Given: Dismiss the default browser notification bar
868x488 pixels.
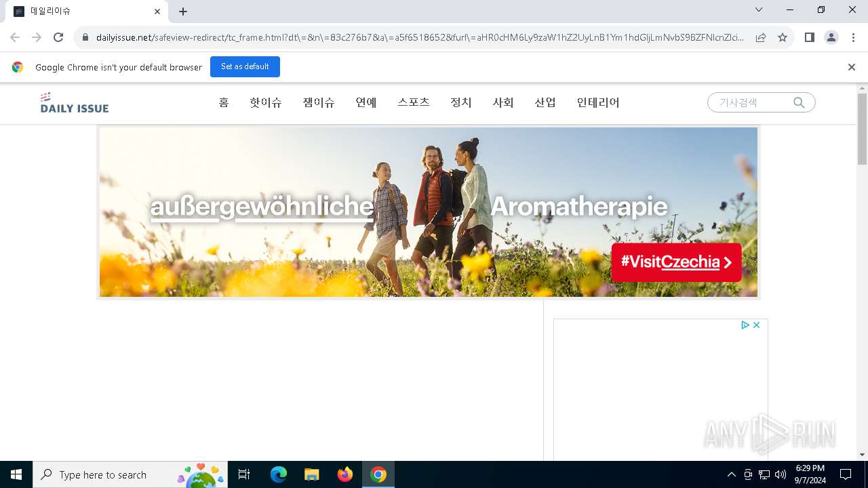Looking at the screenshot, I should coord(852,67).
